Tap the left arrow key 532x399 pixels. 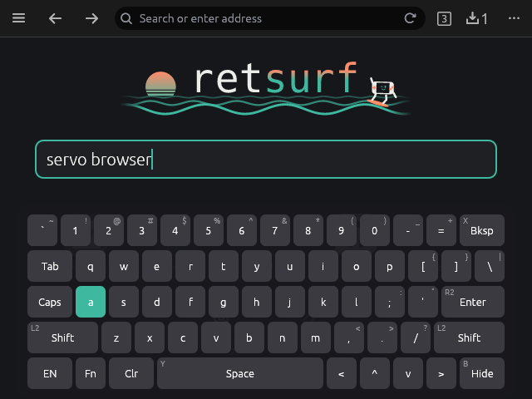[x=342, y=373]
